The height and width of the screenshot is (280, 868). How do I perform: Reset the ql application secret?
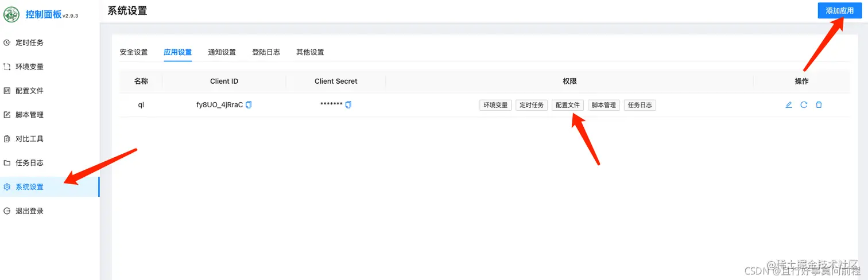pos(804,105)
